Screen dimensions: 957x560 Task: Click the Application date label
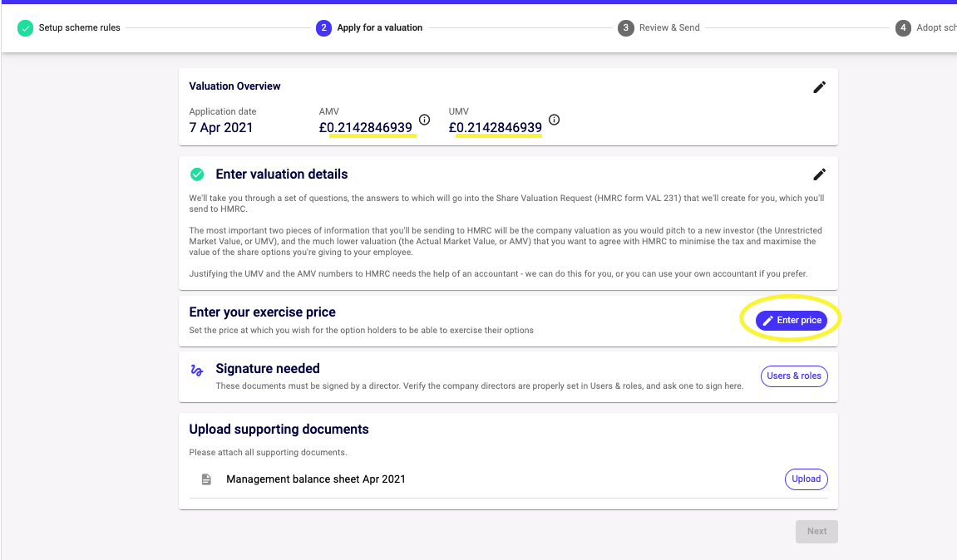(x=223, y=111)
